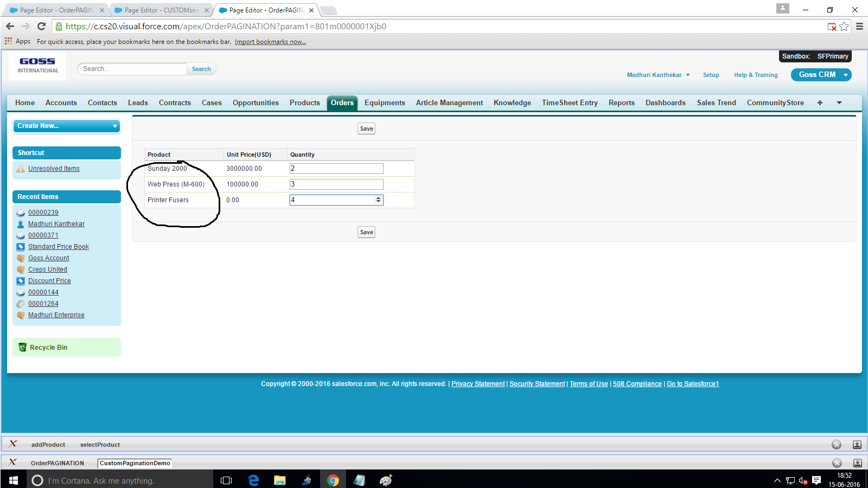Screen dimensions: 868x488
Task: Click the quantity spinner on Printer Fusers row
Action: coord(378,200)
